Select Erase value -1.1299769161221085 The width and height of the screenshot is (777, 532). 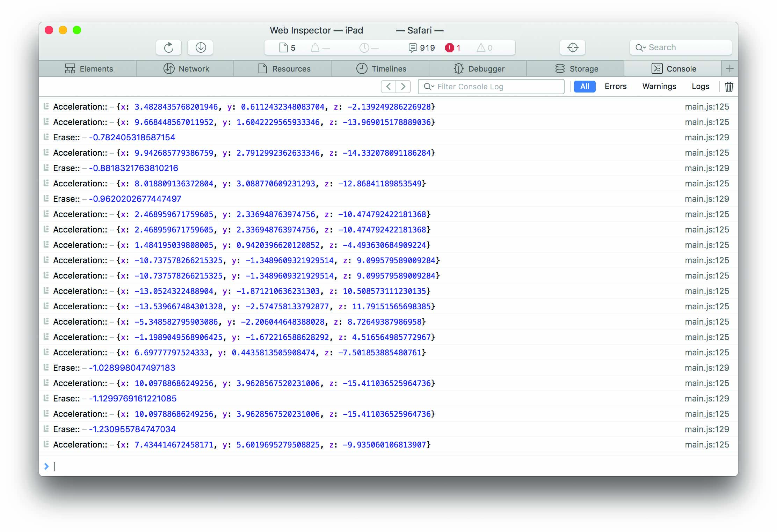133,399
